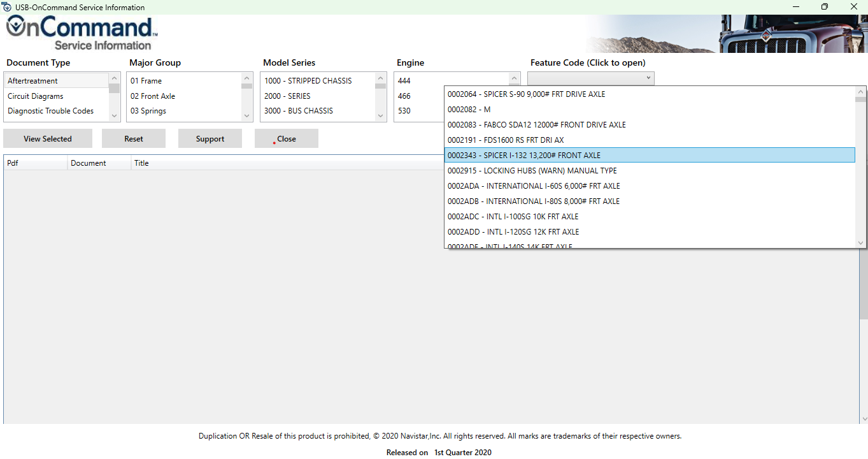Select 0002343 - SPICER I-132 13,200# FRONT AXLE
Viewport: 868px width, 459px height.
tap(650, 155)
